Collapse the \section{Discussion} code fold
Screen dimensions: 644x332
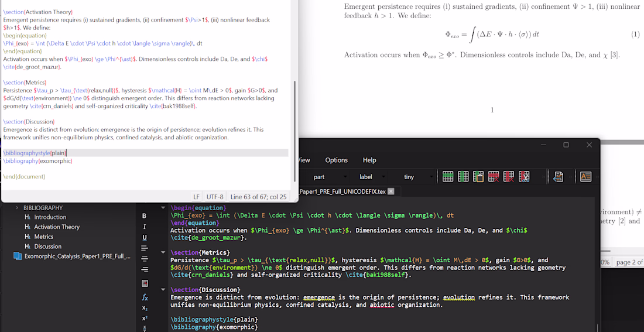tap(163, 290)
